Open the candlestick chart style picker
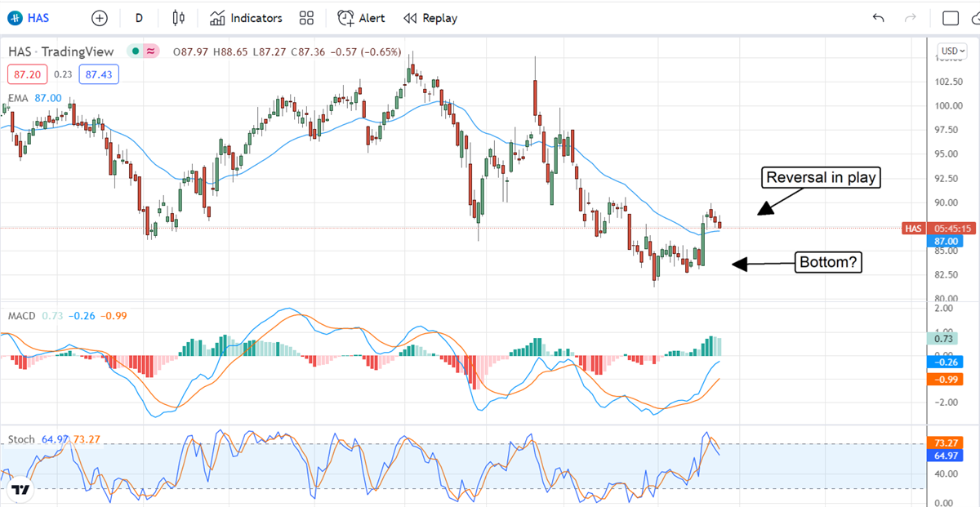This screenshot has height=507, width=980. tap(179, 18)
